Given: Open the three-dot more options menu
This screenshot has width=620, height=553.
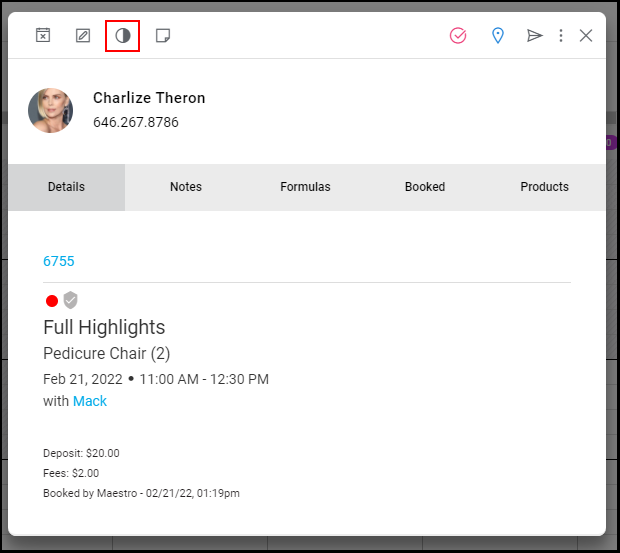Looking at the screenshot, I should (x=561, y=36).
